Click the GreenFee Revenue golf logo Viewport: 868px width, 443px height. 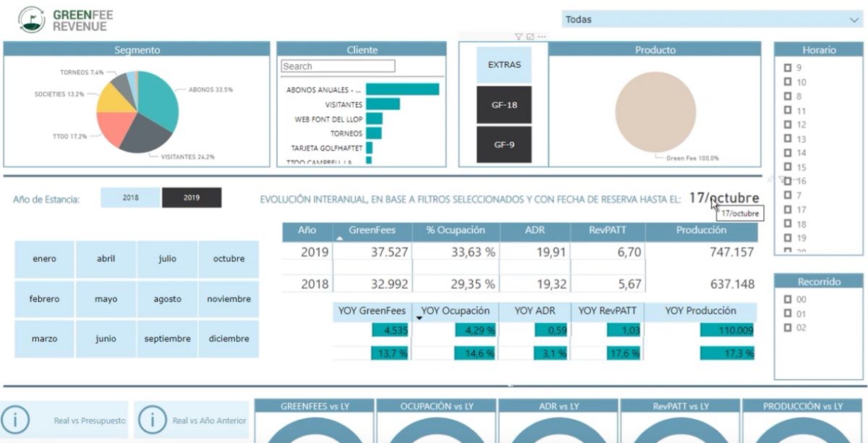tap(31, 20)
